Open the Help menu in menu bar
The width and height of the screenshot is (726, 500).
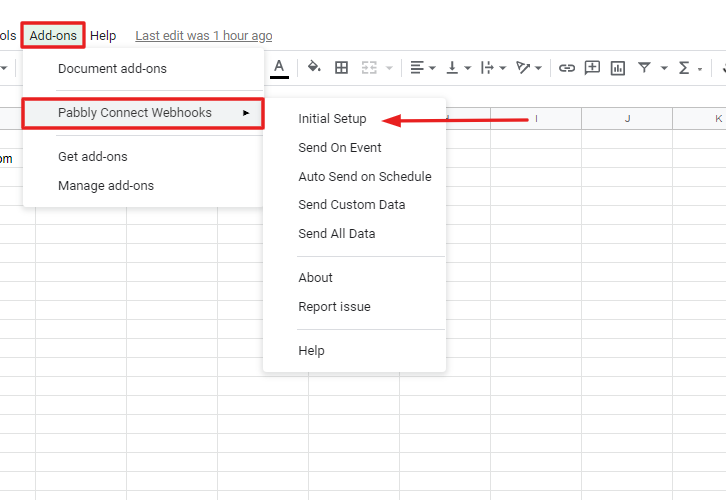point(103,36)
